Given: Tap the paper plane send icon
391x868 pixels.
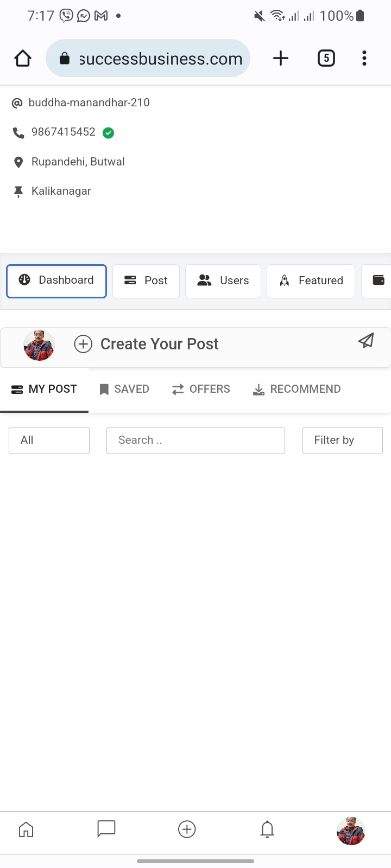Looking at the screenshot, I should pyautogui.click(x=366, y=341).
